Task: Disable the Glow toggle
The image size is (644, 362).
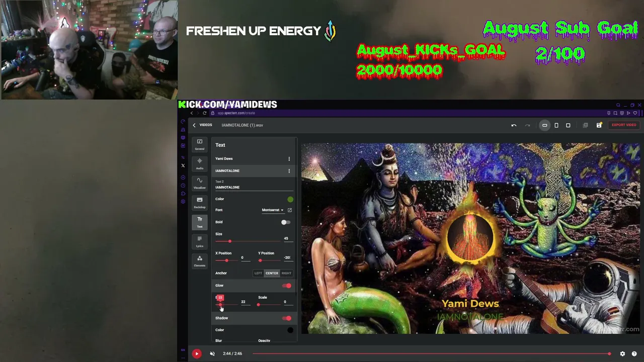Action: [x=286, y=286]
